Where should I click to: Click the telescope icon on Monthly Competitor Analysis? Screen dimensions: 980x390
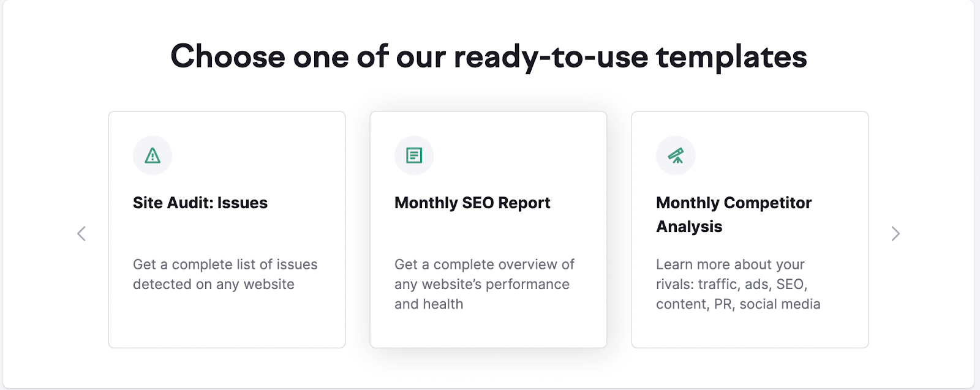tap(676, 156)
